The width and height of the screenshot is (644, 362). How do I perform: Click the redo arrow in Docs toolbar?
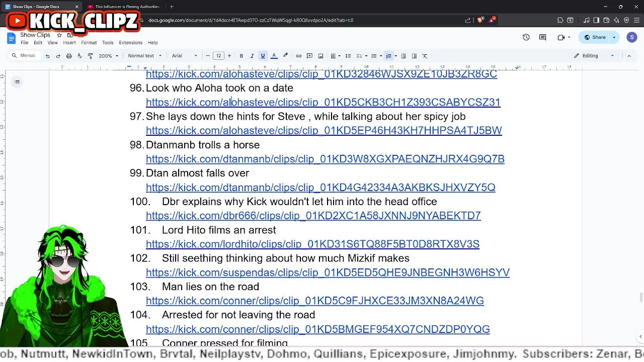pos(58,56)
